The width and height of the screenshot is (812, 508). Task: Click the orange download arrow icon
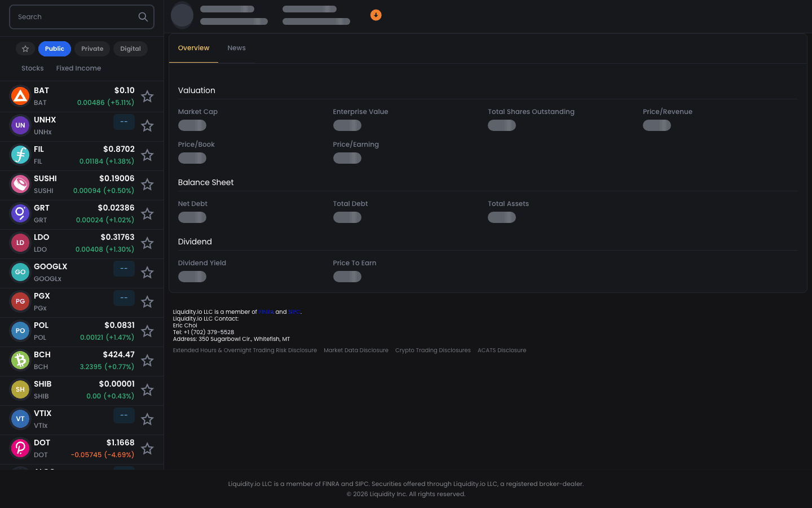376,15
